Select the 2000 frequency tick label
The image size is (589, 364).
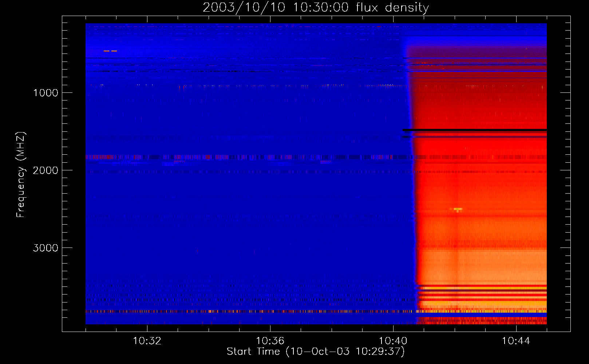click(46, 170)
